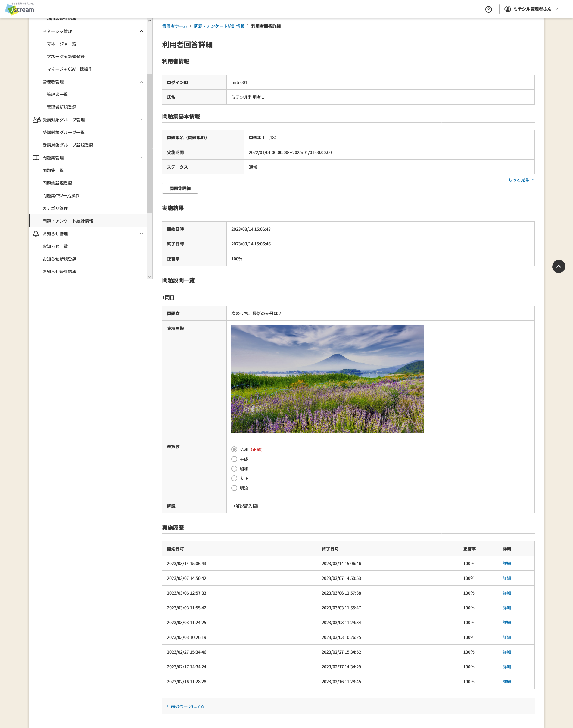Click the login ID value mite001
Screen dimensions: 573x728
239,83
